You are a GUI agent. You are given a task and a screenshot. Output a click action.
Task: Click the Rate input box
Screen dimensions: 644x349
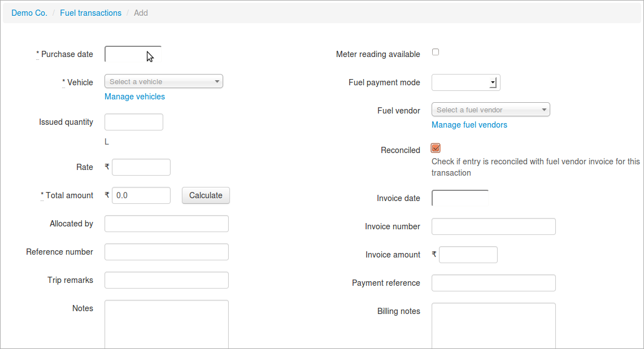141,167
